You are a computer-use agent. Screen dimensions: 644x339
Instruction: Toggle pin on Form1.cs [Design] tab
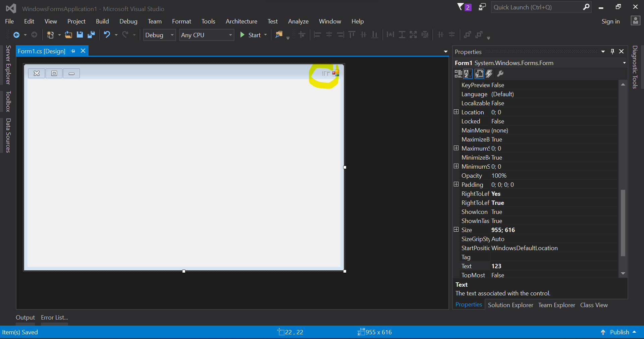pos(73,51)
